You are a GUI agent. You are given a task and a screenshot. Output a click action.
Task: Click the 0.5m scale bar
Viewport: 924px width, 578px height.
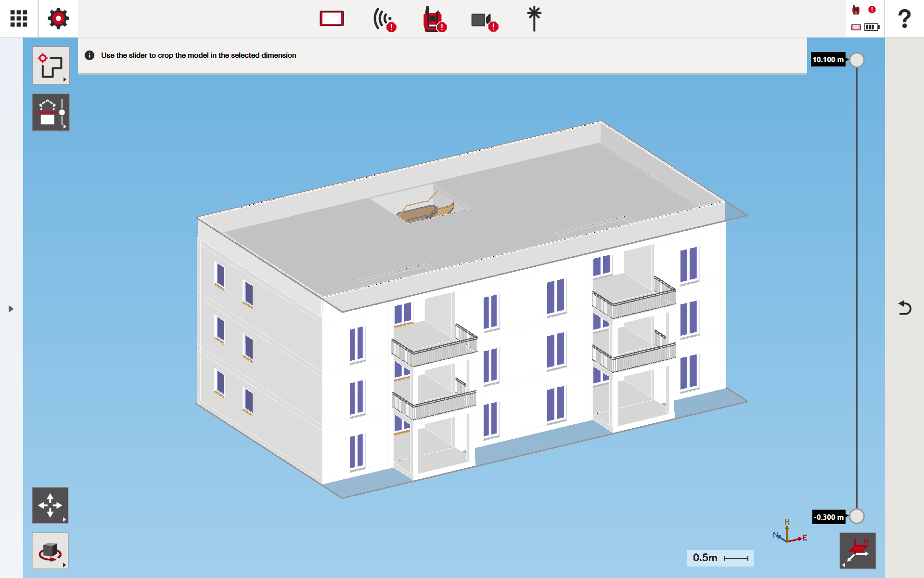(720, 558)
